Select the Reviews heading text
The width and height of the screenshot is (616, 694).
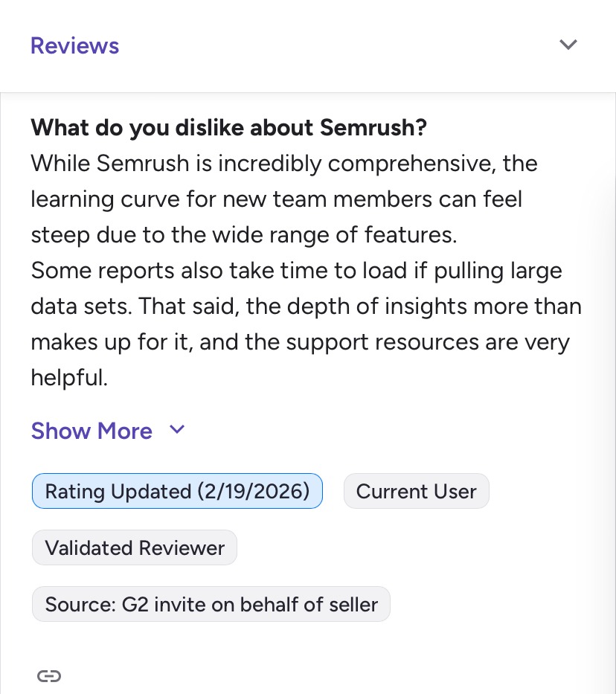tap(74, 45)
